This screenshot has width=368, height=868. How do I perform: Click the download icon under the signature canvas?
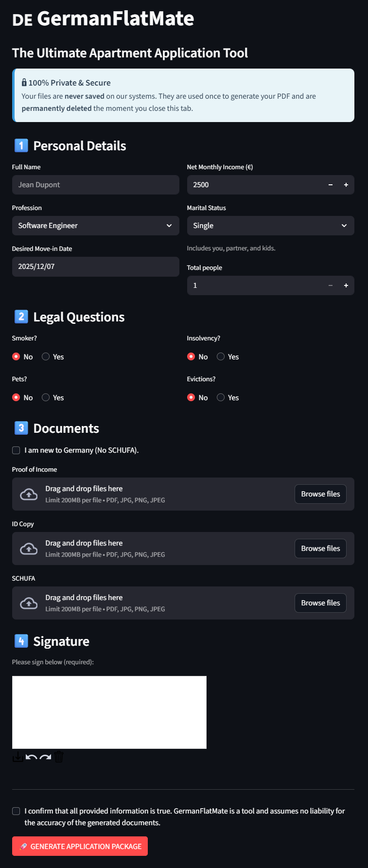click(x=18, y=757)
